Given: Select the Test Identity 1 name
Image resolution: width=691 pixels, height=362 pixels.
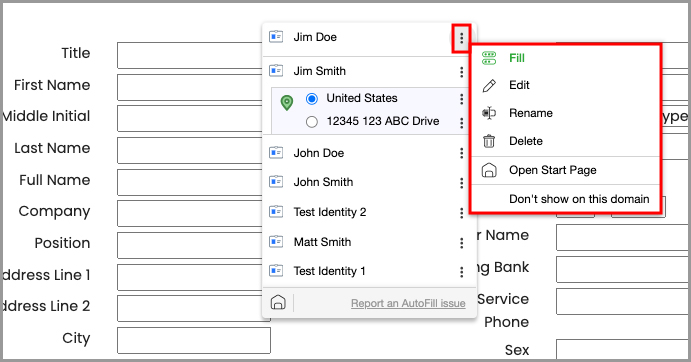Looking at the screenshot, I should point(329,271).
